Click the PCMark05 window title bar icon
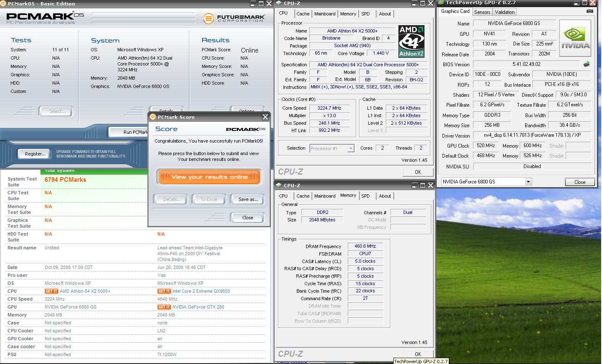This screenshot has height=364, width=602. (4, 3)
